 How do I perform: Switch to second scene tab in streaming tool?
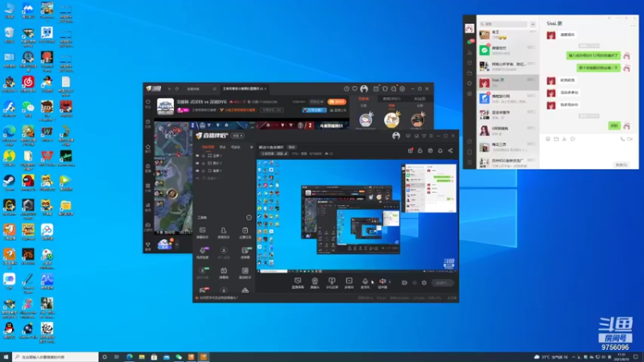click(223, 147)
